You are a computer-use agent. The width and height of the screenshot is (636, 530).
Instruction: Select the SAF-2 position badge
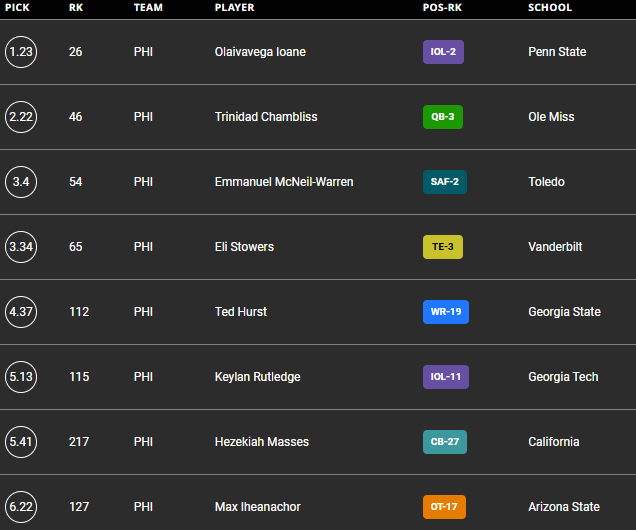(x=444, y=182)
